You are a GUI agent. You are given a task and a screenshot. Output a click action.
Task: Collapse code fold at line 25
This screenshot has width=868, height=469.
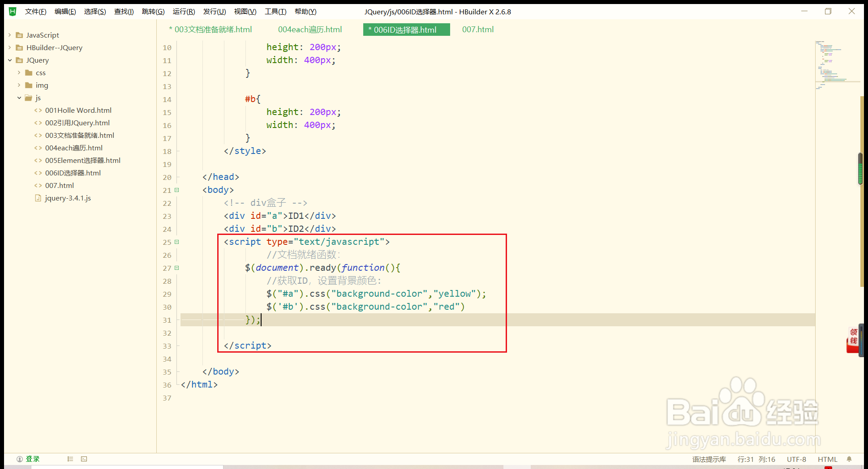tap(177, 242)
